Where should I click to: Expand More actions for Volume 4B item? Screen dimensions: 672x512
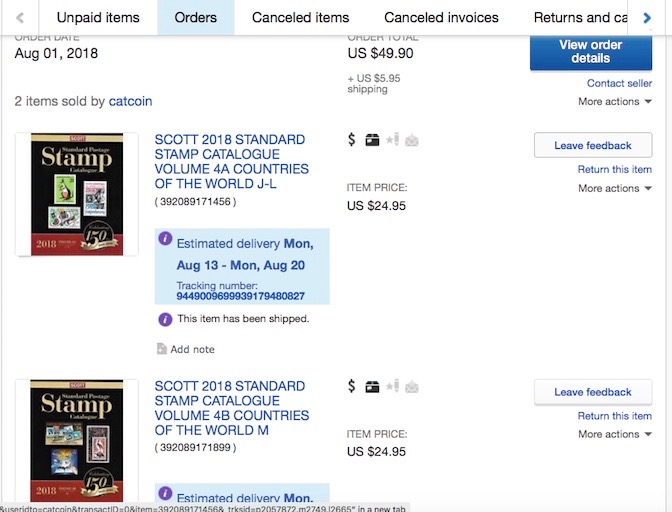coord(615,434)
